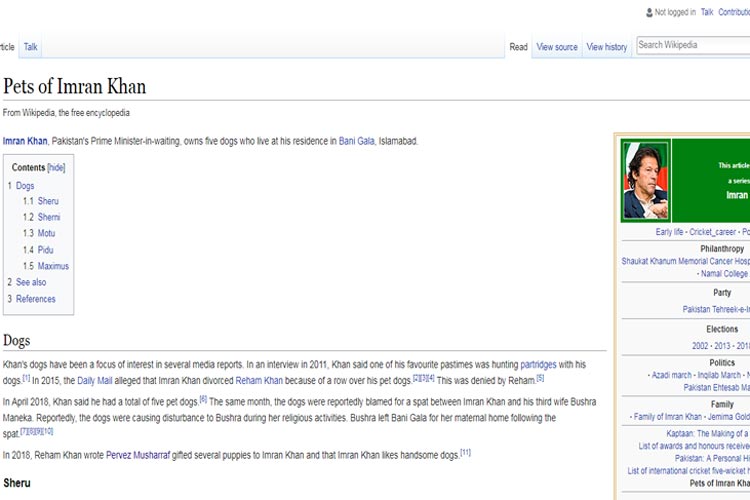Jump to the Sheru section in Contents
750x500 pixels.
click(x=47, y=201)
